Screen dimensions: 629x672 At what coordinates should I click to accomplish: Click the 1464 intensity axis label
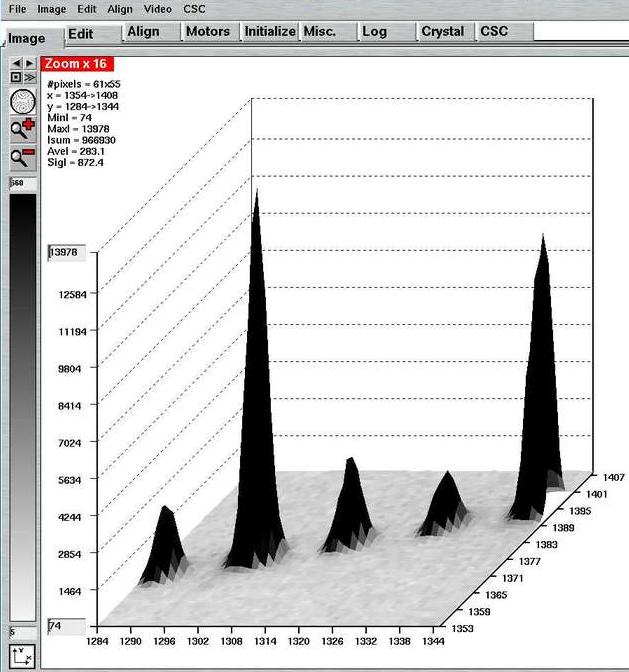(x=70, y=591)
